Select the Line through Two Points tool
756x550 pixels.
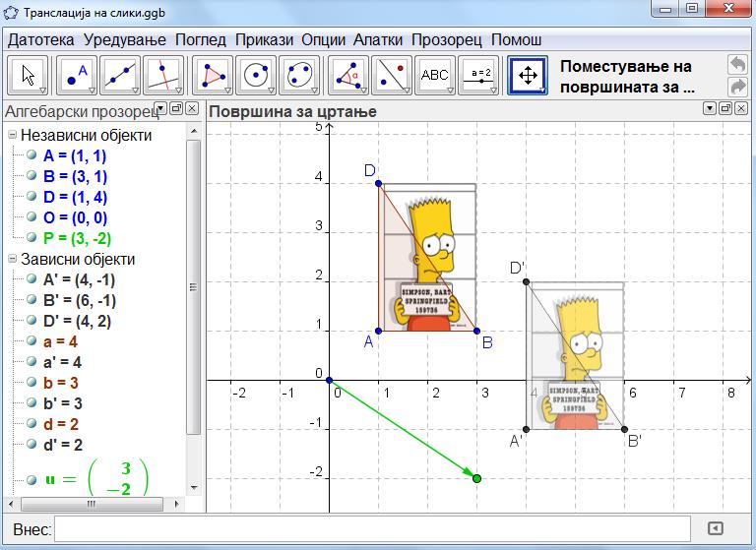(120, 75)
